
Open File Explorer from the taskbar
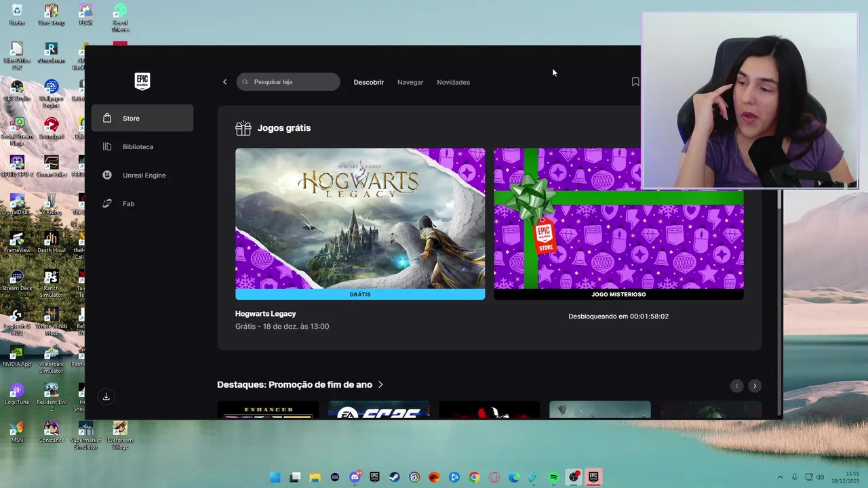(x=315, y=477)
